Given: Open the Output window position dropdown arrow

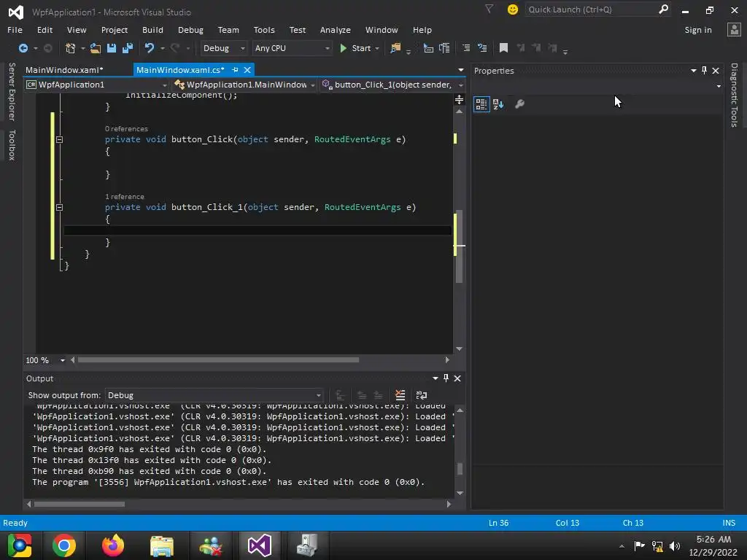Looking at the screenshot, I should tap(436, 378).
